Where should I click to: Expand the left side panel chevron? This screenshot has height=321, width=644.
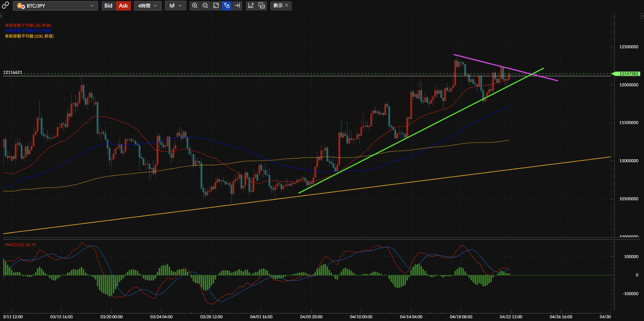(x=1, y=16)
